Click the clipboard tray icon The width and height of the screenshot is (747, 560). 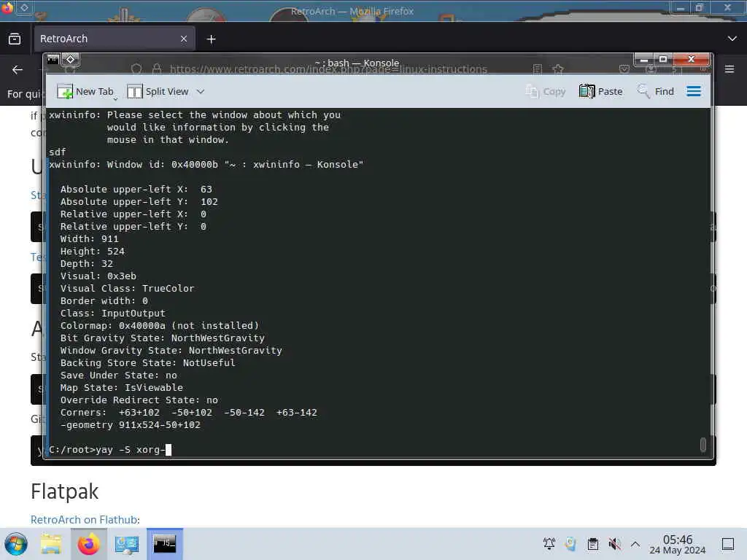click(593, 543)
